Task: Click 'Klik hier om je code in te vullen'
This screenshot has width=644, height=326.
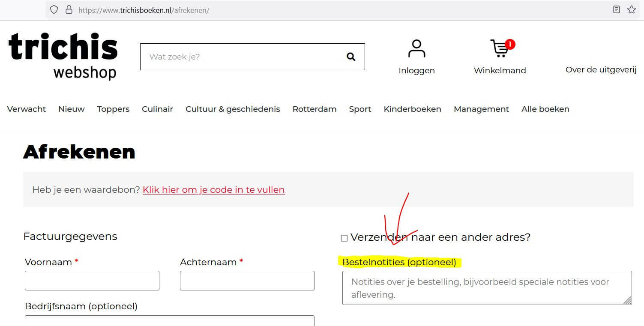Action: pyautogui.click(x=213, y=190)
